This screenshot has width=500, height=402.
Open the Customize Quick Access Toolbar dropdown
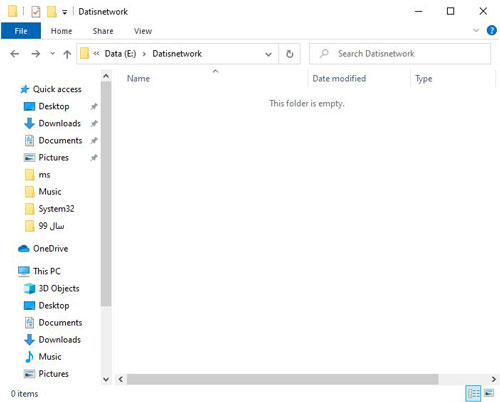(x=65, y=12)
